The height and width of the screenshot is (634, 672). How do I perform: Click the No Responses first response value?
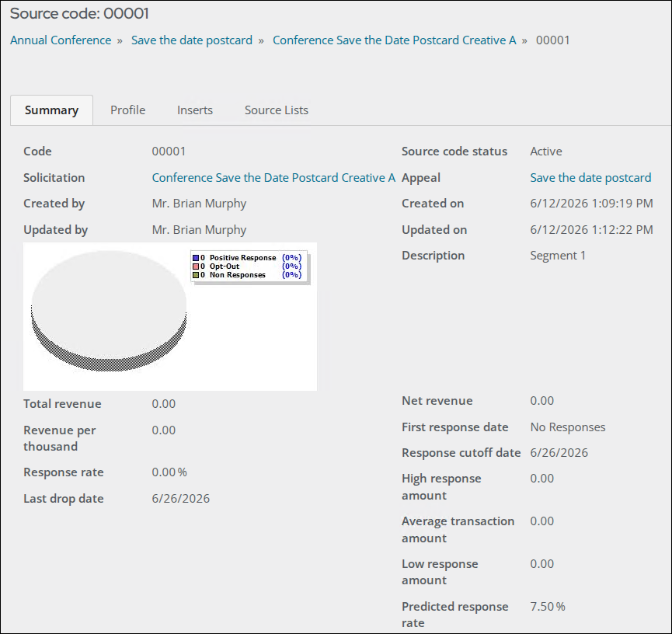[x=568, y=427]
